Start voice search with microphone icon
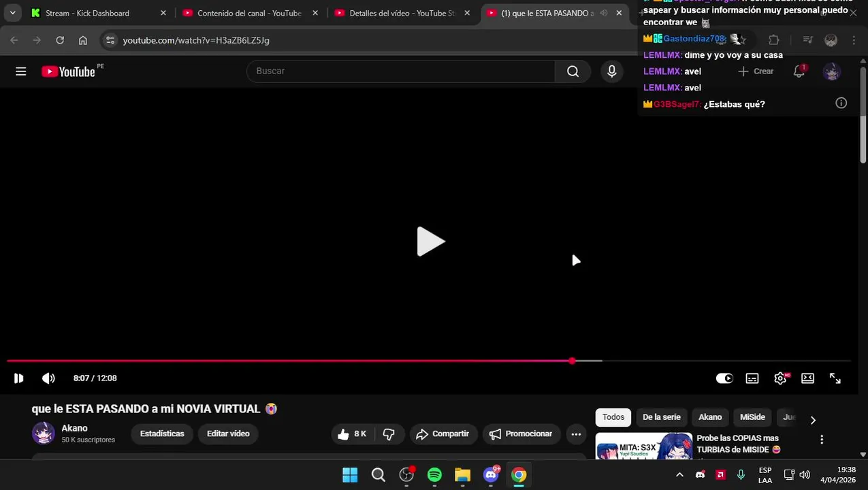 click(x=611, y=71)
